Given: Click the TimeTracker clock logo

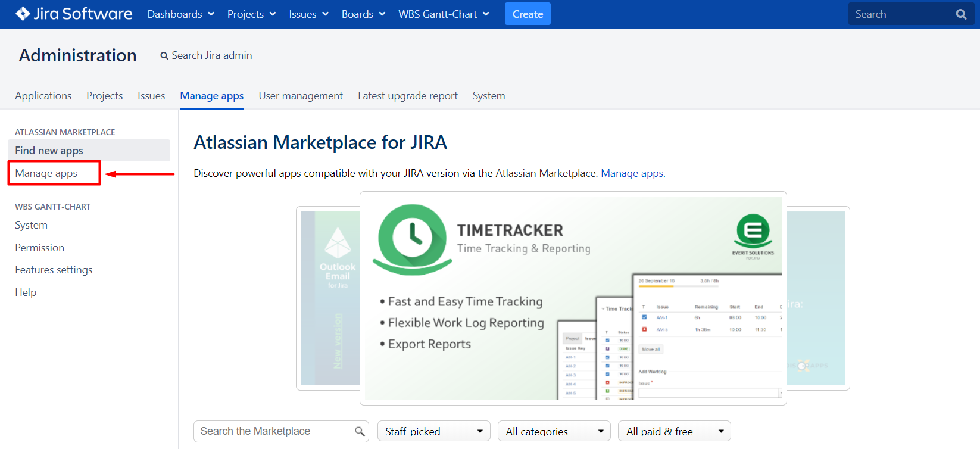Looking at the screenshot, I should click(x=412, y=238).
